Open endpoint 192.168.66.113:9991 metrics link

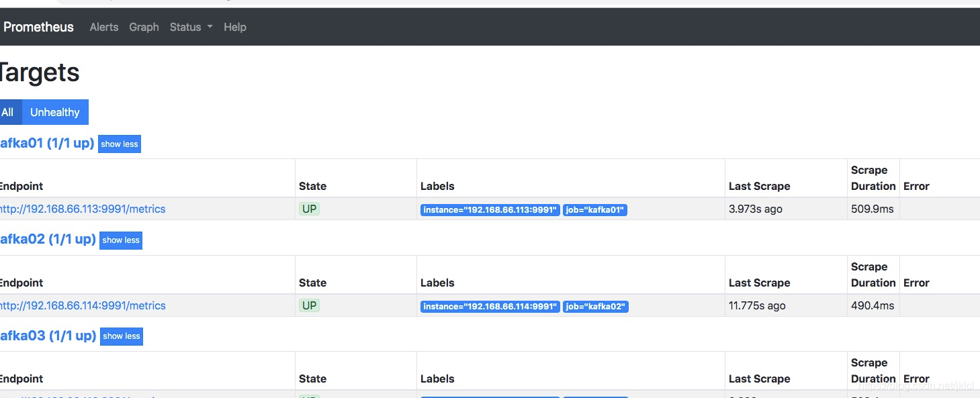pos(82,209)
